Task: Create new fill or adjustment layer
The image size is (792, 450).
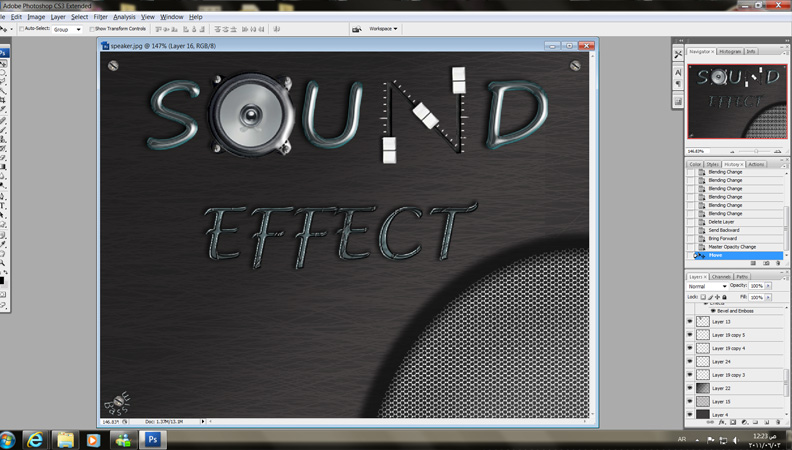Action: click(x=745, y=422)
